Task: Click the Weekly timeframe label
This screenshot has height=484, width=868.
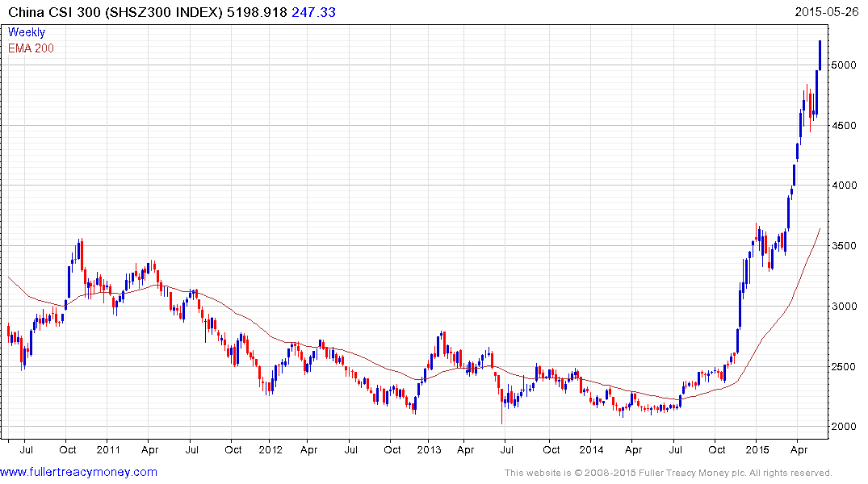Action: point(27,32)
